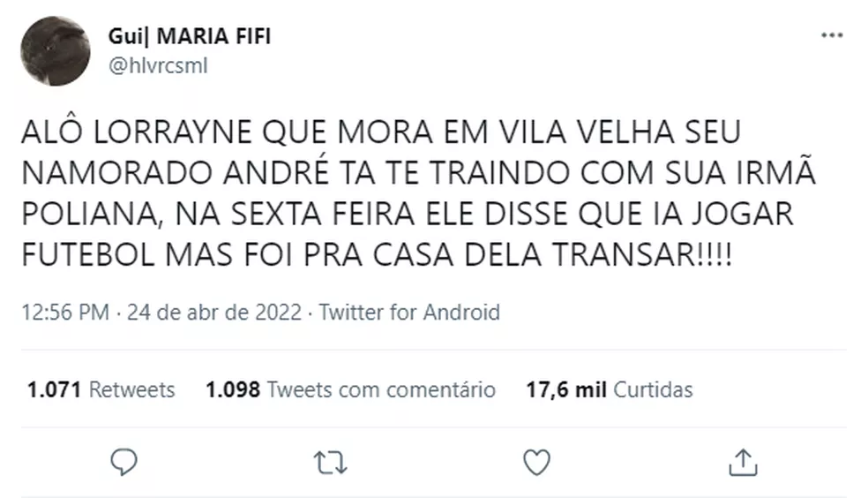Open the Gui| MARIA FIFI profile name
This screenshot has height=498, width=868.
click(190, 36)
